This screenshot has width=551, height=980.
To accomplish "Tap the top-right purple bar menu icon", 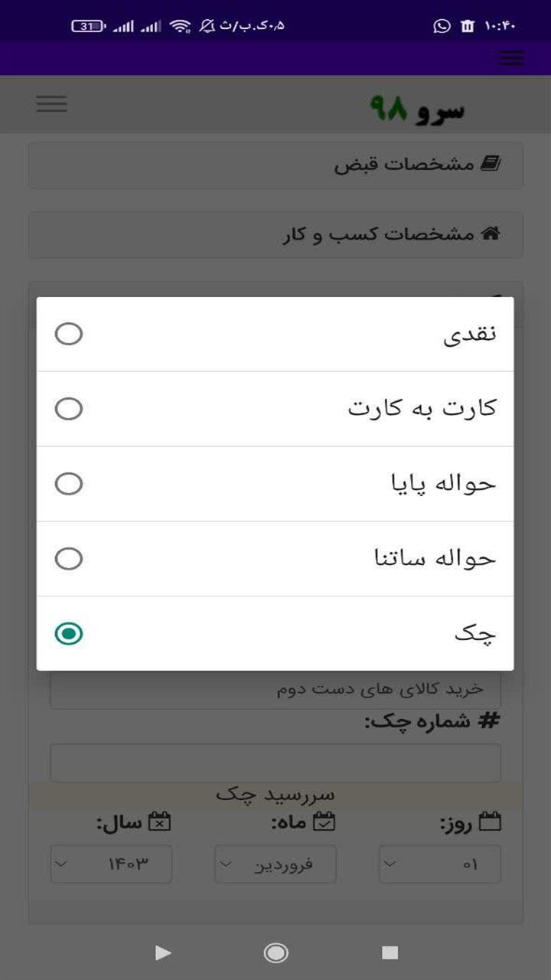I will pyautogui.click(x=511, y=58).
